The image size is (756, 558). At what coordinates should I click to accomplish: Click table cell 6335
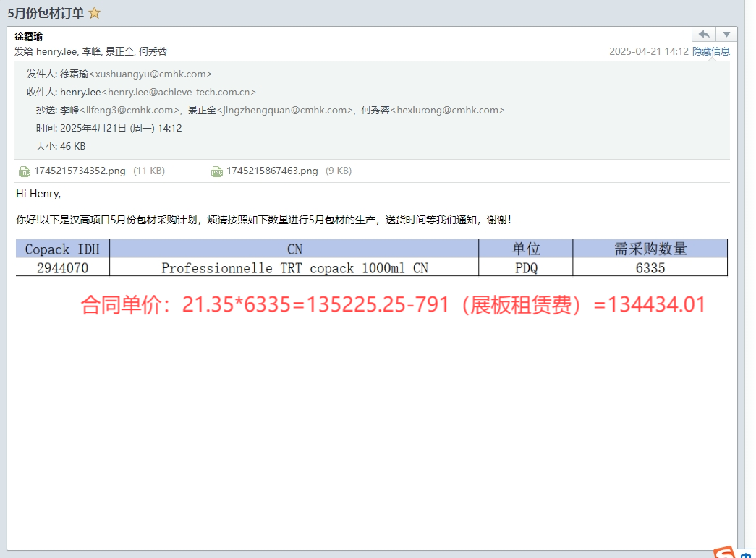tap(650, 267)
